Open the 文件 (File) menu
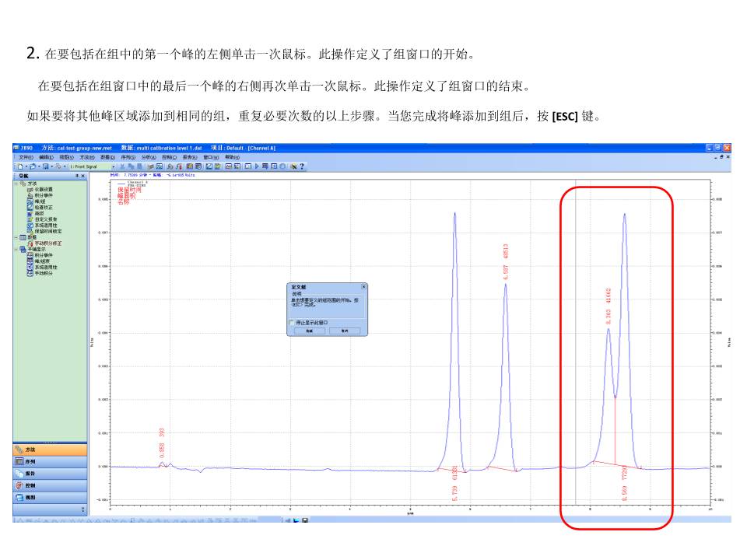 (25, 157)
